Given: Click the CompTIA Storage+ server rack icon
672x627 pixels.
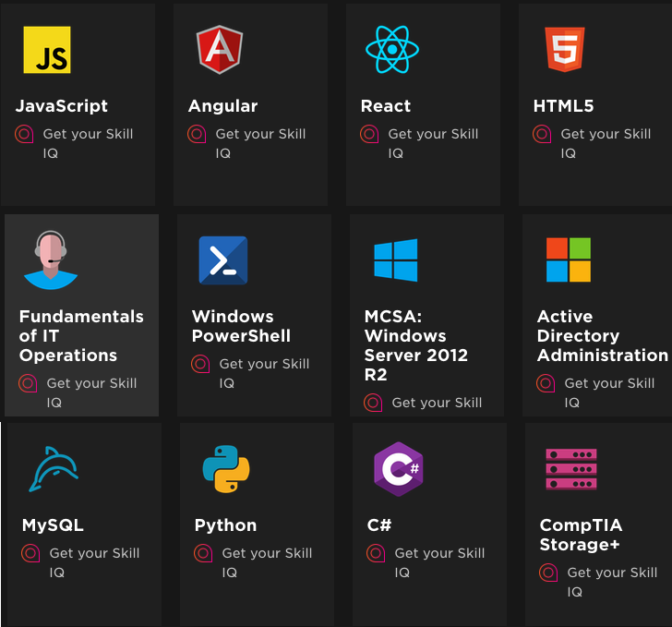Looking at the screenshot, I should tap(571, 469).
